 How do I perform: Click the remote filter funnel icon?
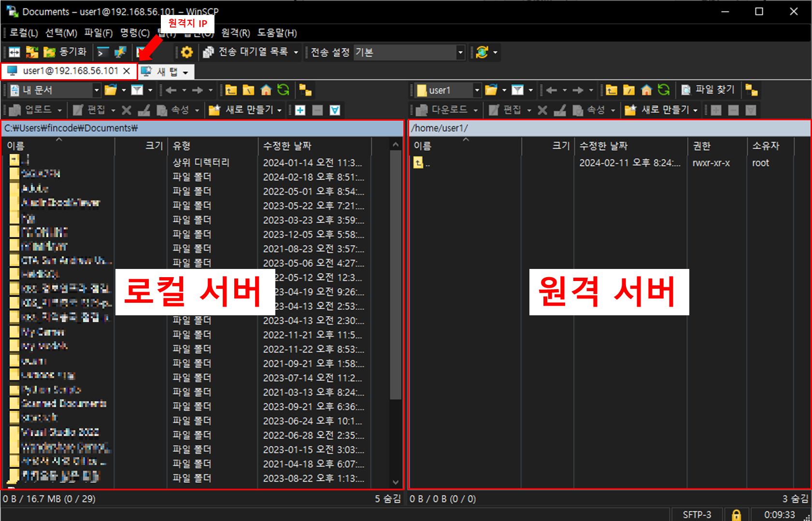coord(517,90)
